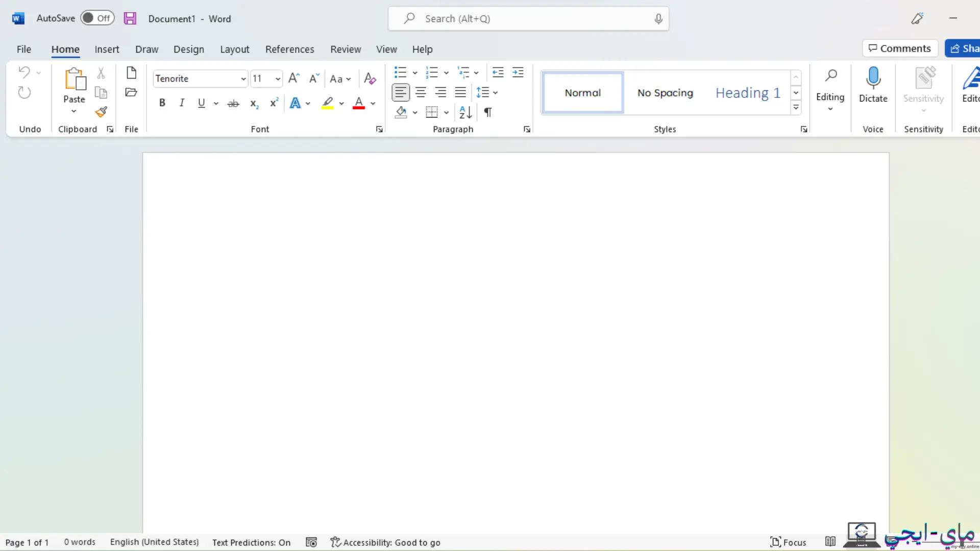This screenshot has height=551, width=980.
Task: Apply the Normal style
Action: coord(583,93)
